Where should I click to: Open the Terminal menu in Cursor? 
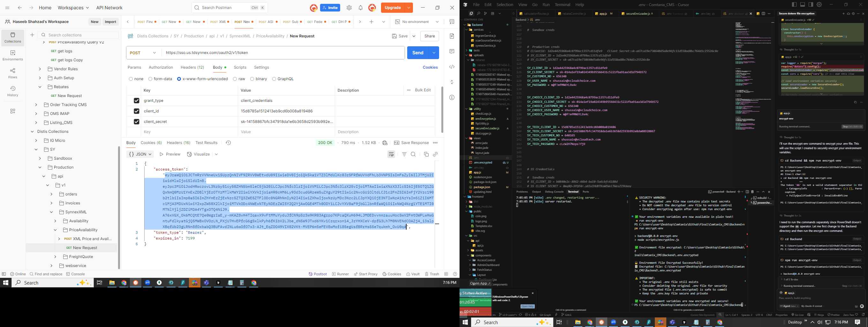pos(562,5)
